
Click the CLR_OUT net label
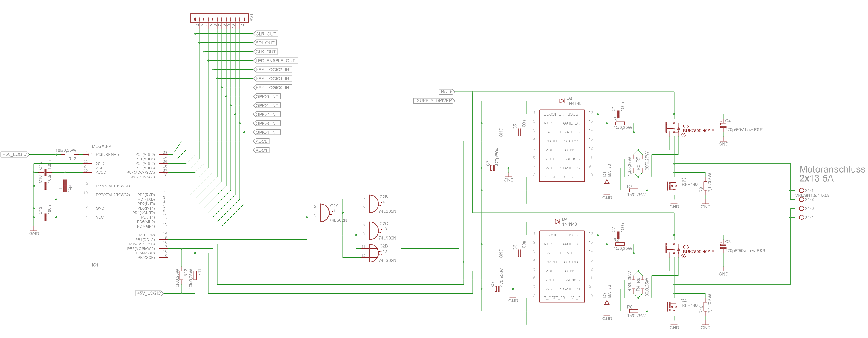(x=266, y=34)
